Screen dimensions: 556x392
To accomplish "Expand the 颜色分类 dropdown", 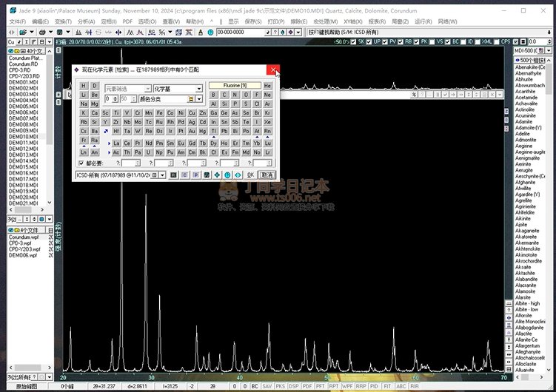I will [199, 98].
